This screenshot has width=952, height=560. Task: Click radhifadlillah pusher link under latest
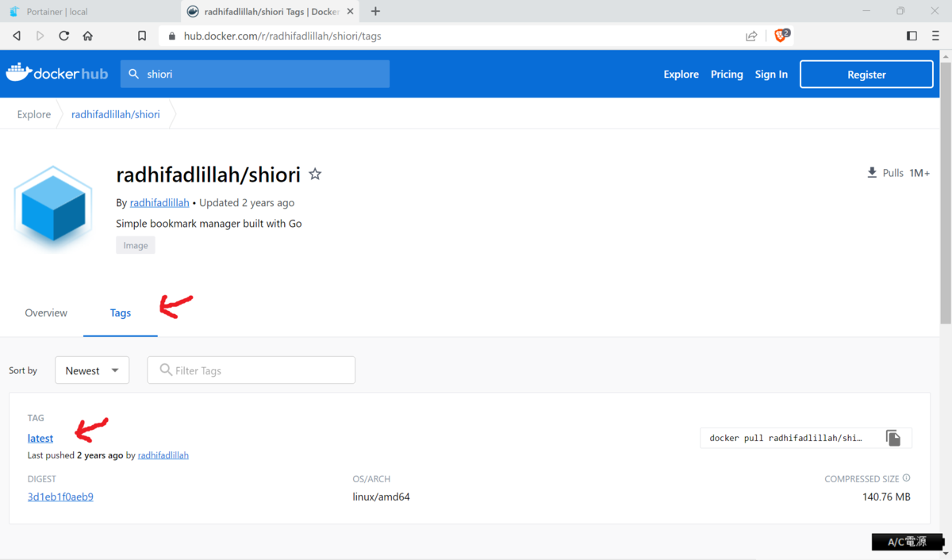coord(163,455)
